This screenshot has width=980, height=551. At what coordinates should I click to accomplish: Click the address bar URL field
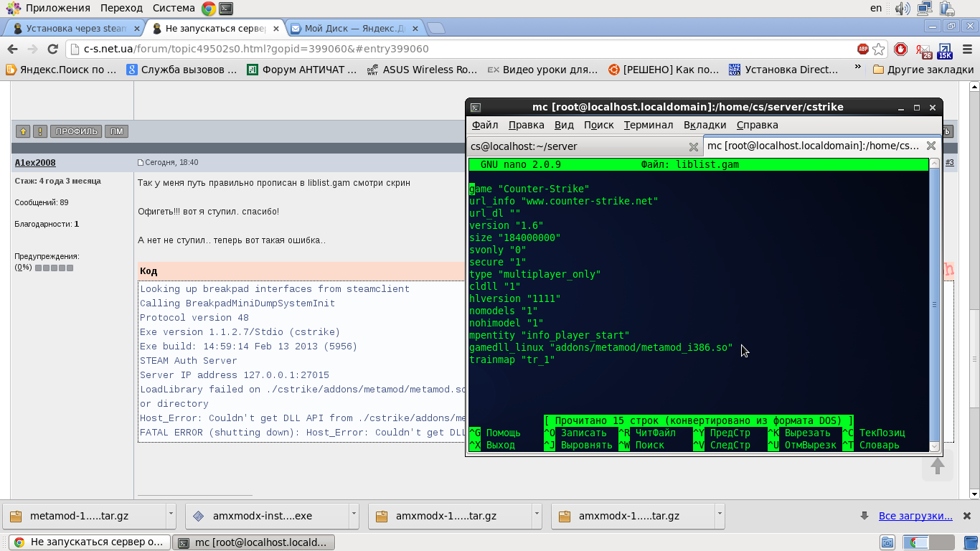tap(459, 49)
